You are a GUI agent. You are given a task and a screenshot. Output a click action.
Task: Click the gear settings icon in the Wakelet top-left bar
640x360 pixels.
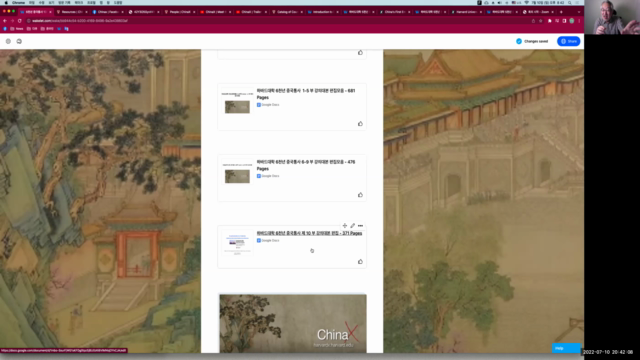[8, 41]
